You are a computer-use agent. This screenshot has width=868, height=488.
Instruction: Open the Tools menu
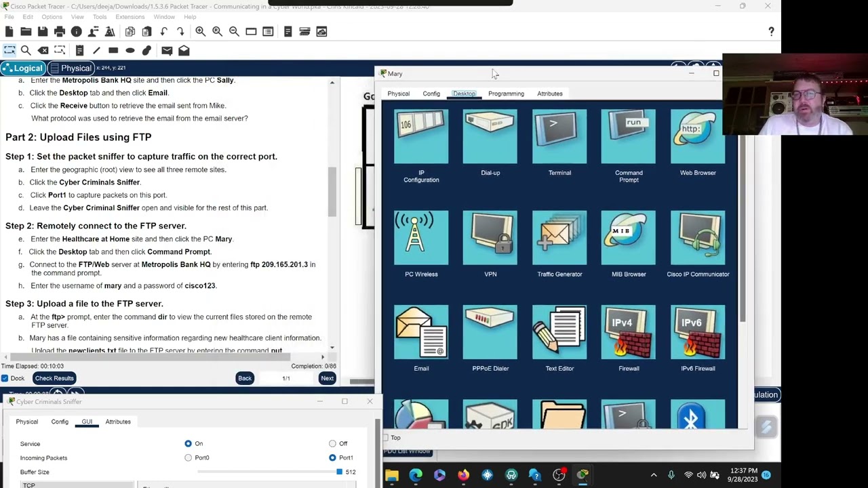tap(99, 17)
